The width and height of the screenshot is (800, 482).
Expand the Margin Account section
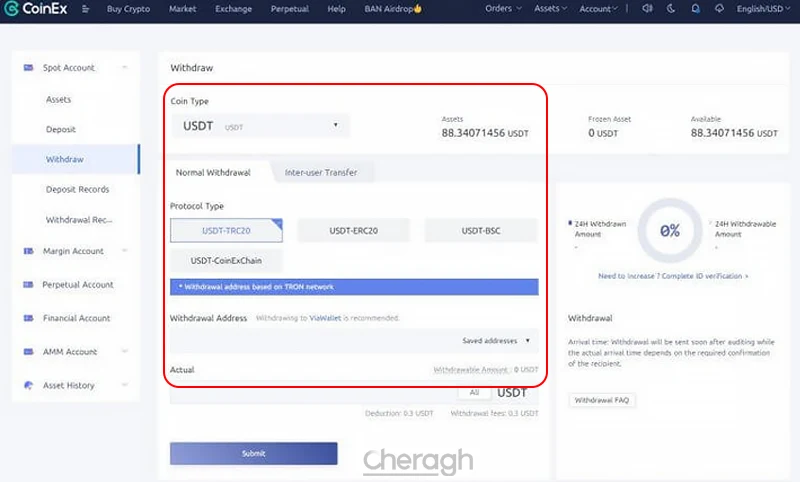[124, 251]
